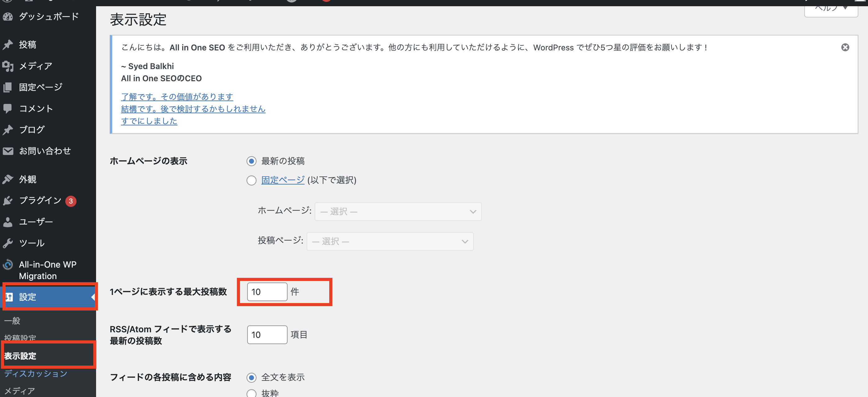Click the 固定ページ pages icon
Viewport: 868px width, 397px height.
(8, 87)
